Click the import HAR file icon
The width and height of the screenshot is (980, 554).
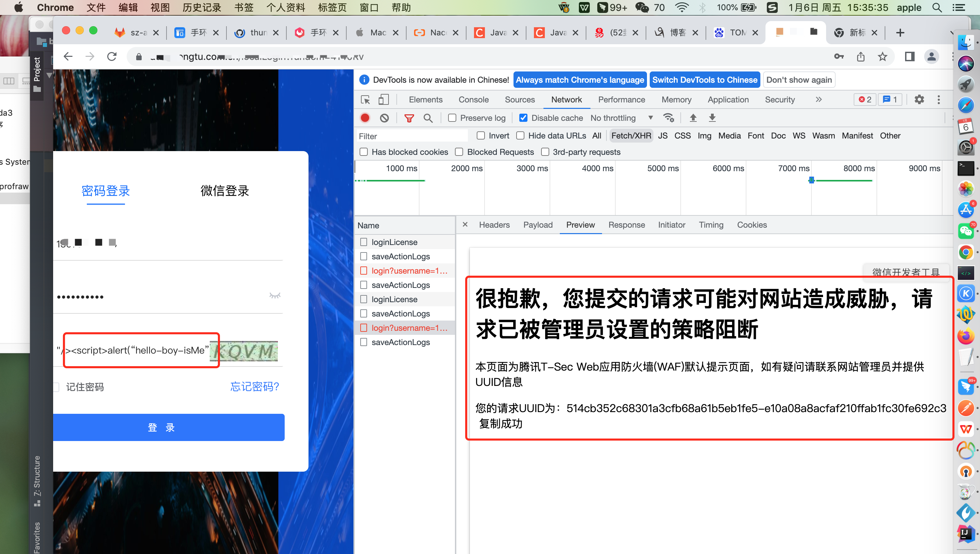click(692, 118)
